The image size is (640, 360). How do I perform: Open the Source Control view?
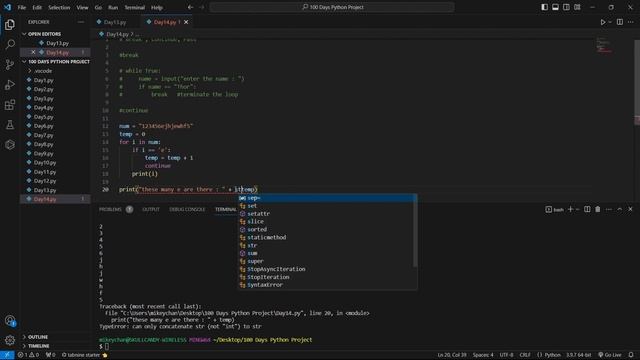[x=10, y=64]
